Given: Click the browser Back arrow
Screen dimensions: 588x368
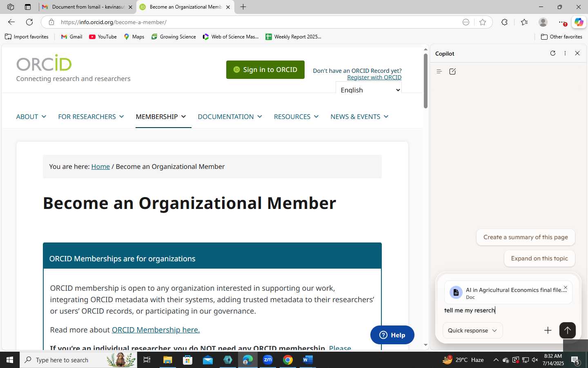Looking at the screenshot, I should pyautogui.click(x=11, y=22).
